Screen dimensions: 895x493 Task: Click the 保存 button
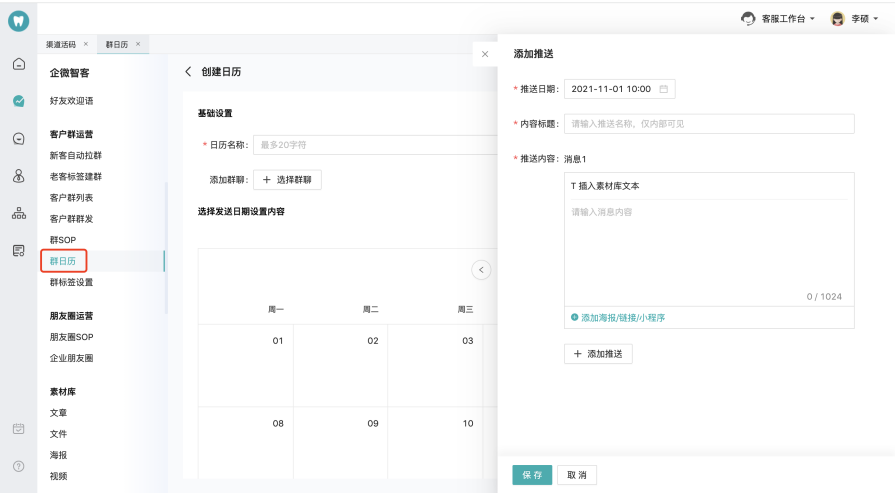pyautogui.click(x=532, y=474)
